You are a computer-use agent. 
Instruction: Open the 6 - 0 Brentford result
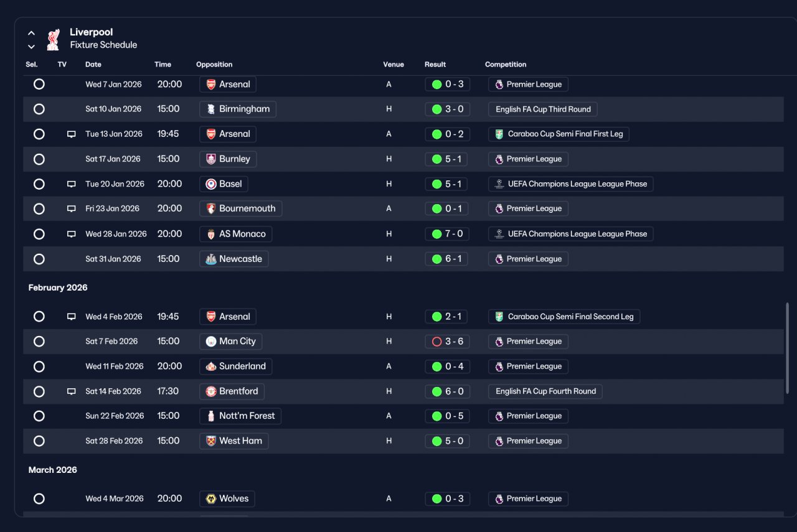tap(448, 391)
